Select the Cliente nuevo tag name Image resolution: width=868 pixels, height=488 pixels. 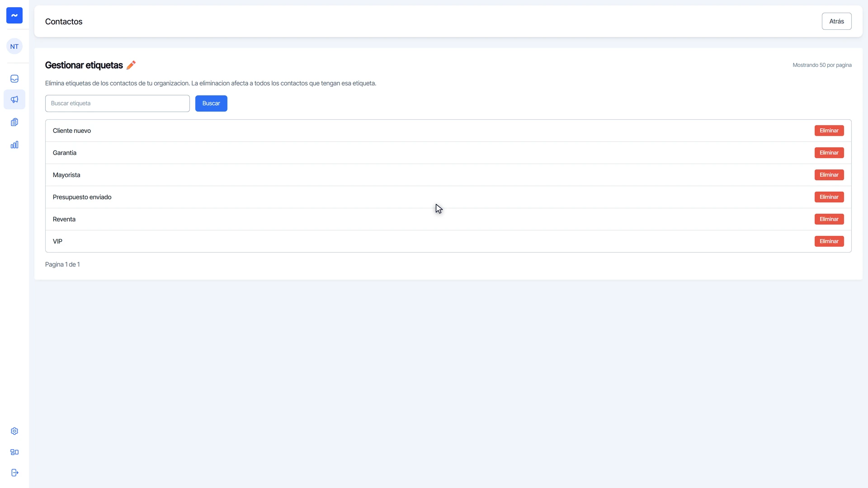point(72,131)
